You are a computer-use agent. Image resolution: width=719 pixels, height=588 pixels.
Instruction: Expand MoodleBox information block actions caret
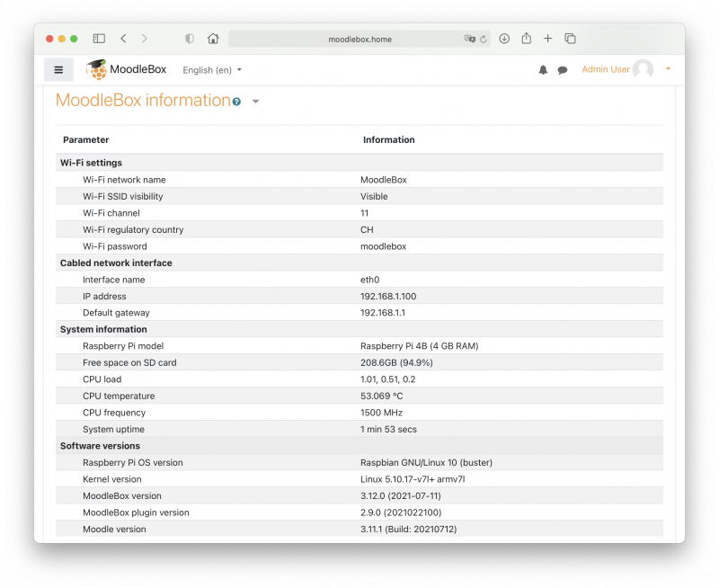(x=256, y=102)
